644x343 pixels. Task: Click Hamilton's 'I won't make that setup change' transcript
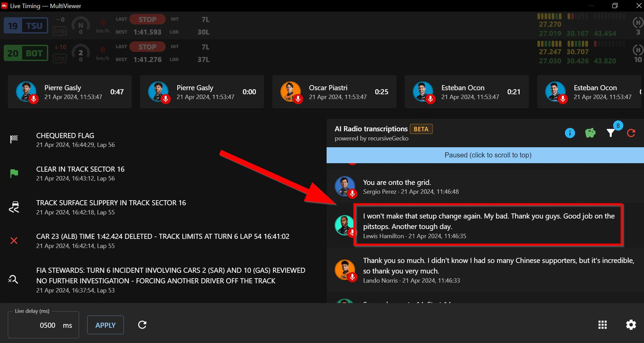pyautogui.click(x=489, y=221)
